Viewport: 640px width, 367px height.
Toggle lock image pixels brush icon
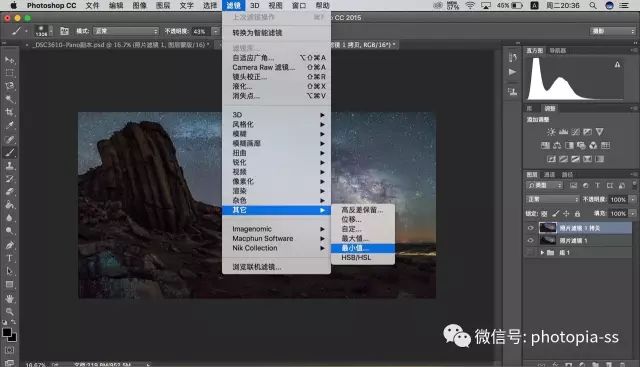556,214
